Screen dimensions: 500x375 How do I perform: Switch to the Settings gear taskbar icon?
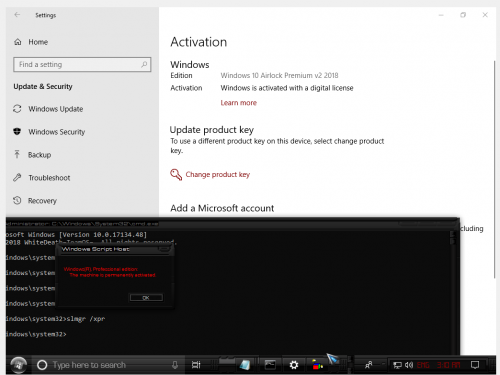[x=294, y=365]
